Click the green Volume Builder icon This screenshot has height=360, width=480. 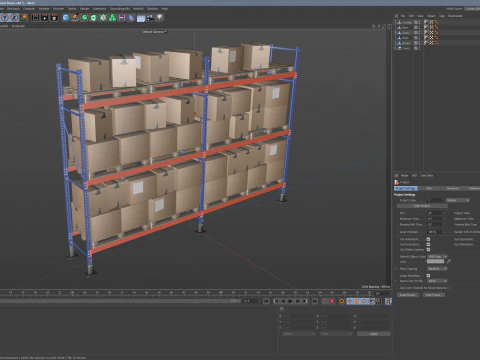pyautogui.click(x=113, y=17)
